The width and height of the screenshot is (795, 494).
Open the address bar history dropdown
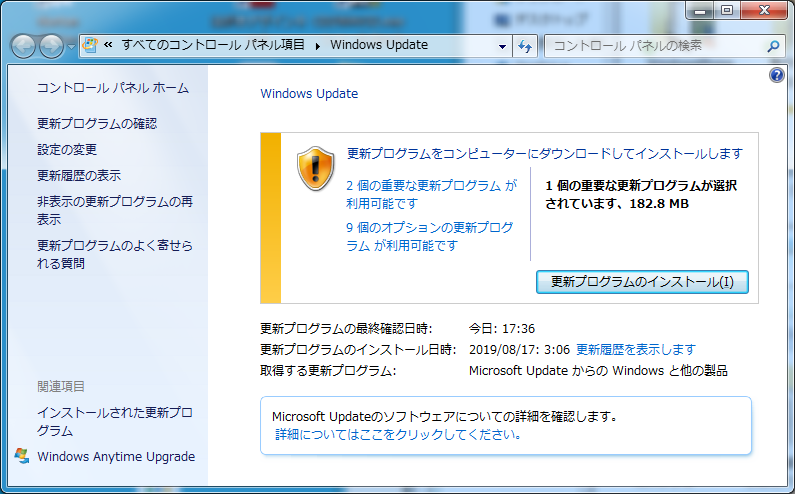pos(502,46)
